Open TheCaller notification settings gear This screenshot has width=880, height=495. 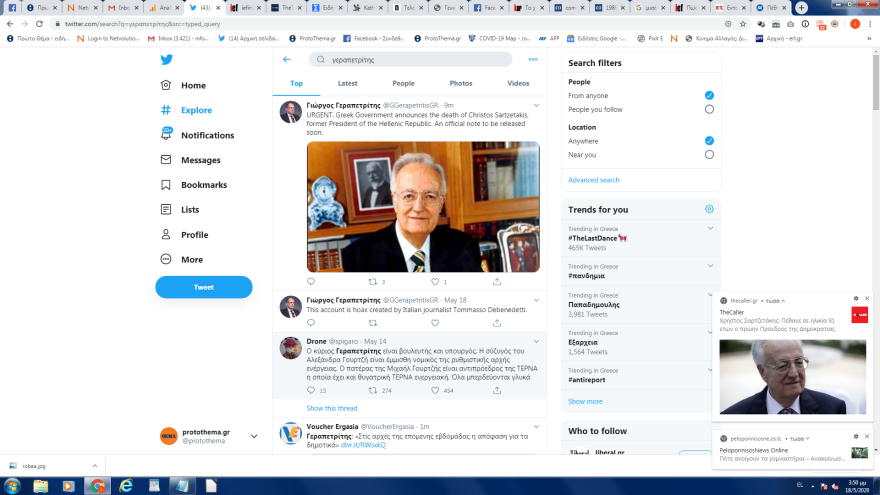pyautogui.click(x=856, y=299)
